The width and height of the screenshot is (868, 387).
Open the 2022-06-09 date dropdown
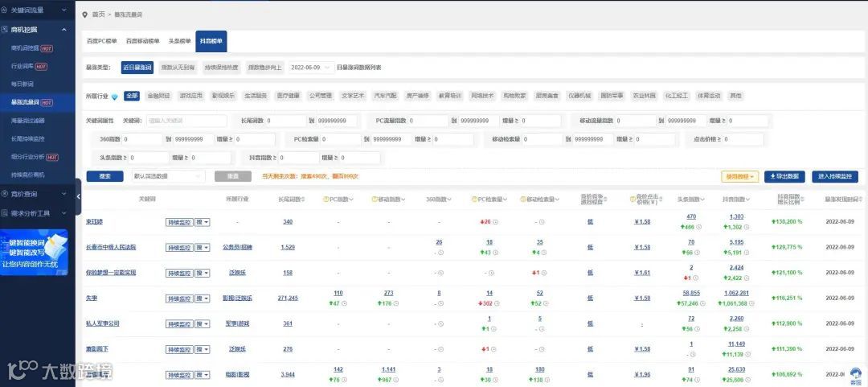[311, 68]
